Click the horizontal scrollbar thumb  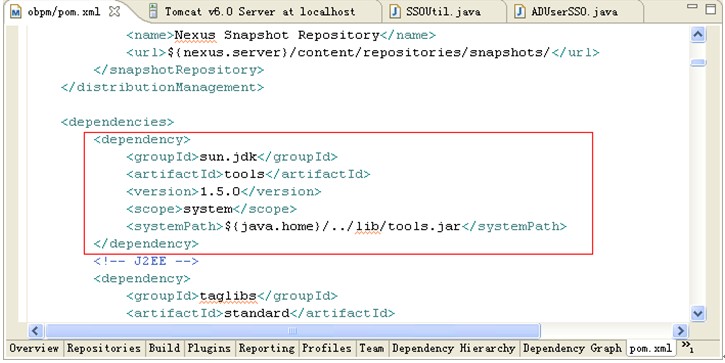292,331
